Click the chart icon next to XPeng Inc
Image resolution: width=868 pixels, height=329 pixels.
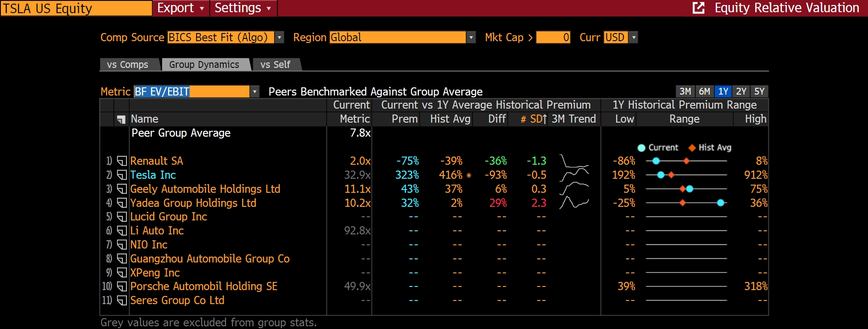pyautogui.click(x=121, y=273)
